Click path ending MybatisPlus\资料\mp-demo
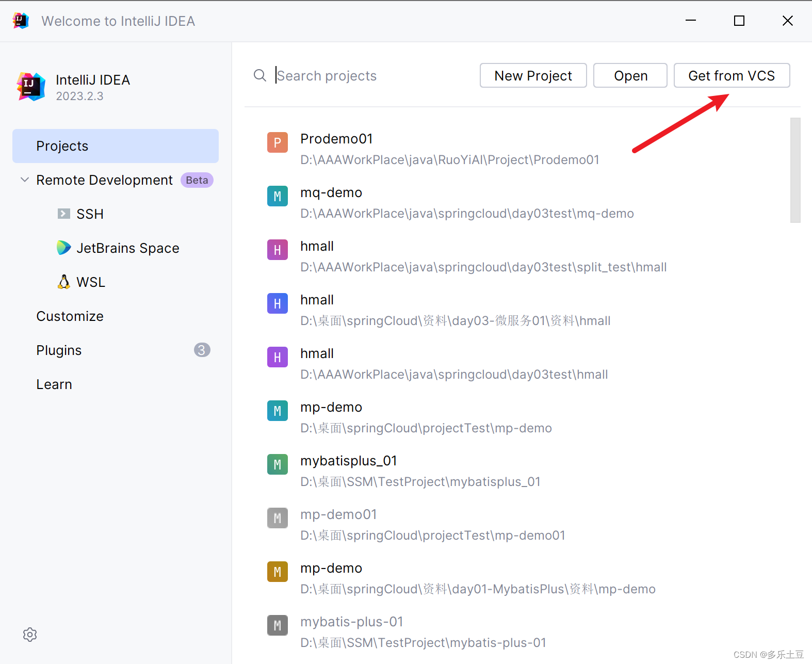 [478, 589]
